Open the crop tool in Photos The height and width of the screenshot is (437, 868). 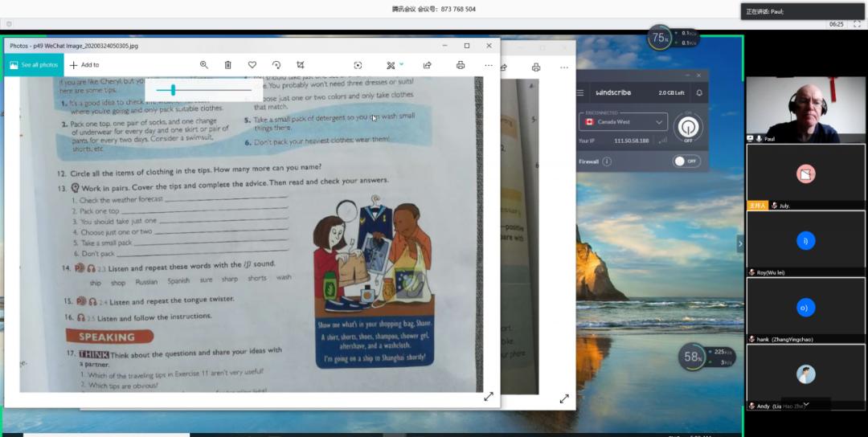coord(301,65)
